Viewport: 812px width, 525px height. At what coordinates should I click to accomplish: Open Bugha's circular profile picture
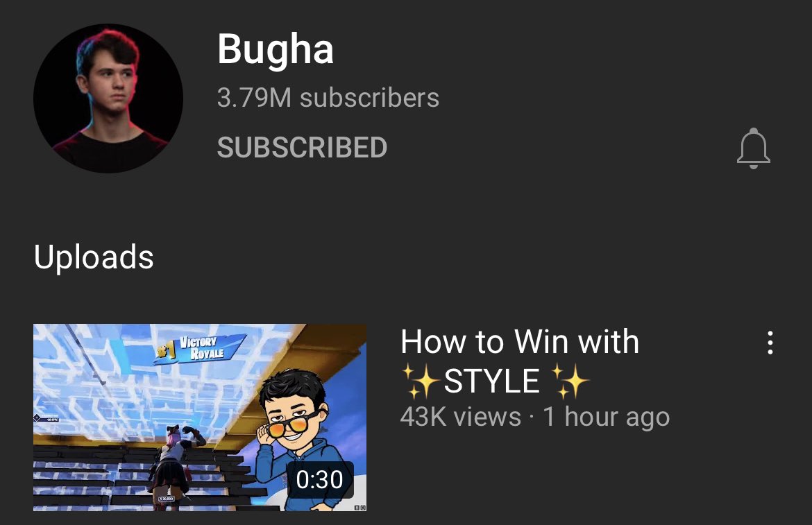coord(108,98)
